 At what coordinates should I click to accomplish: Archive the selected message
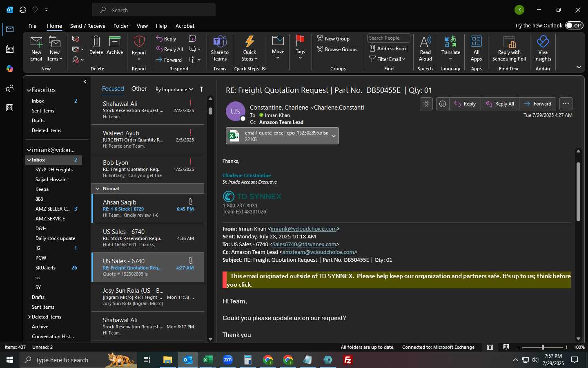click(x=115, y=45)
